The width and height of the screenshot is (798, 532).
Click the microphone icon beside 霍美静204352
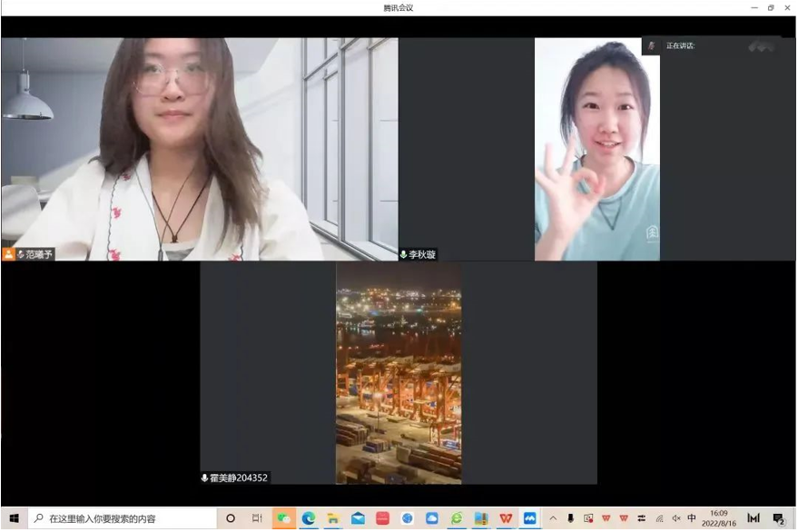click(x=205, y=478)
